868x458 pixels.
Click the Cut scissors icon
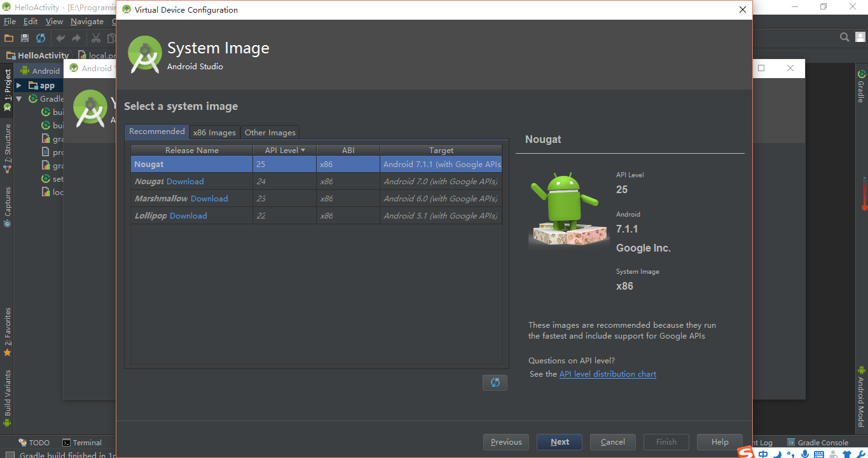96,38
